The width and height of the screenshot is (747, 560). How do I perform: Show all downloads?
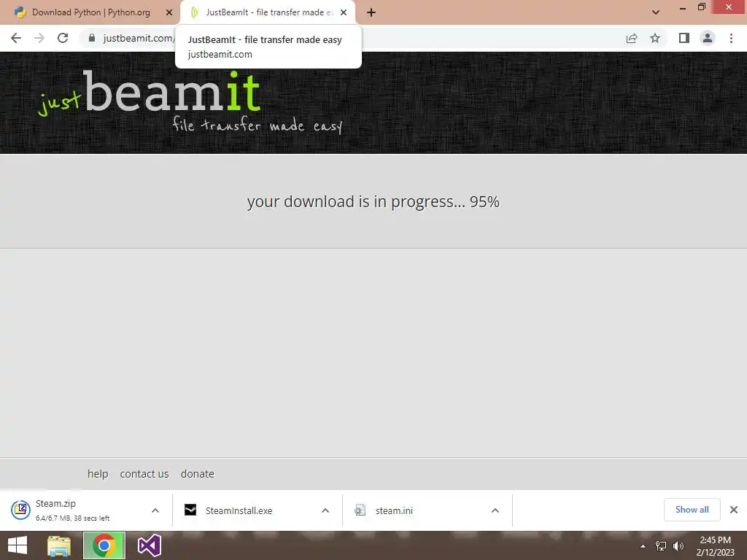692,510
